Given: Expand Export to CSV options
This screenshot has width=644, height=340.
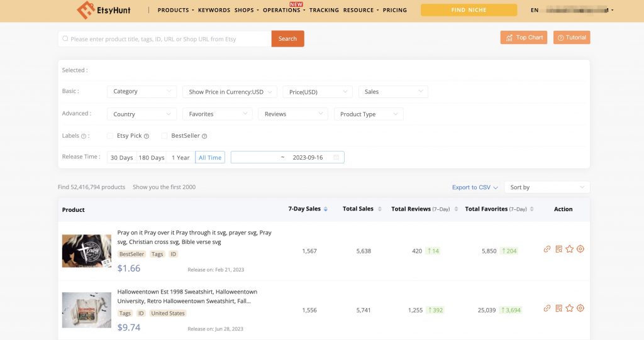Looking at the screenshot, I should click(475, 187).
